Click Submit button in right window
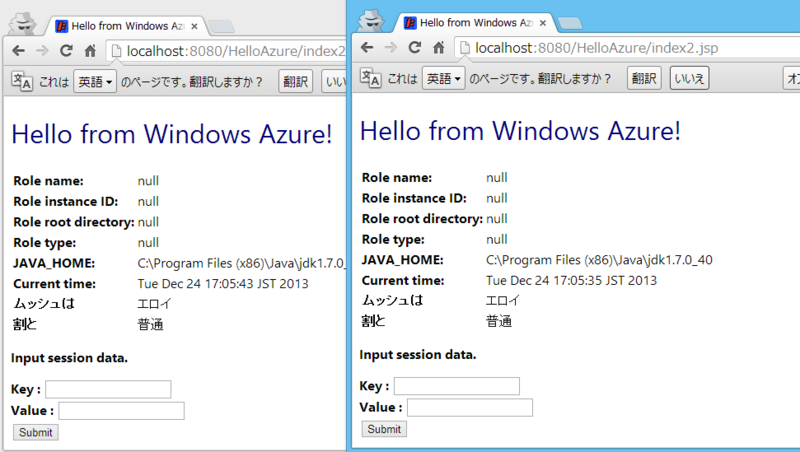Image resolution: width=800 pixels, height=452 pixels. (384, 429)
